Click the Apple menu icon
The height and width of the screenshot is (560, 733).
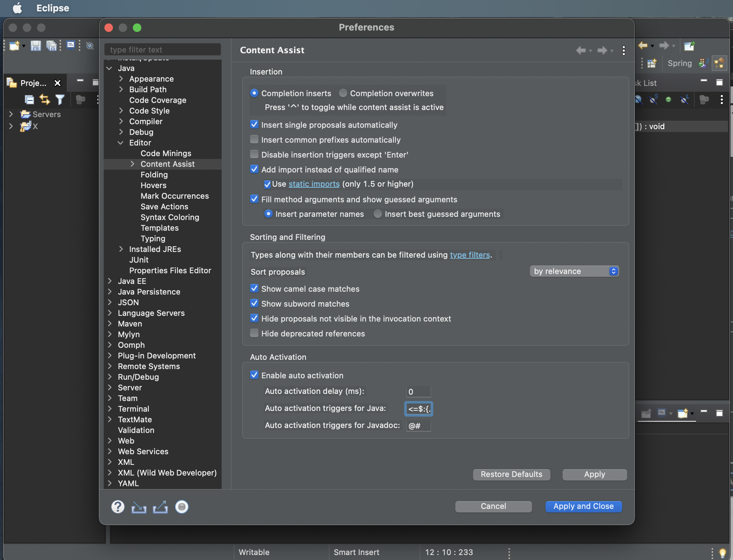tap(17, 8)
